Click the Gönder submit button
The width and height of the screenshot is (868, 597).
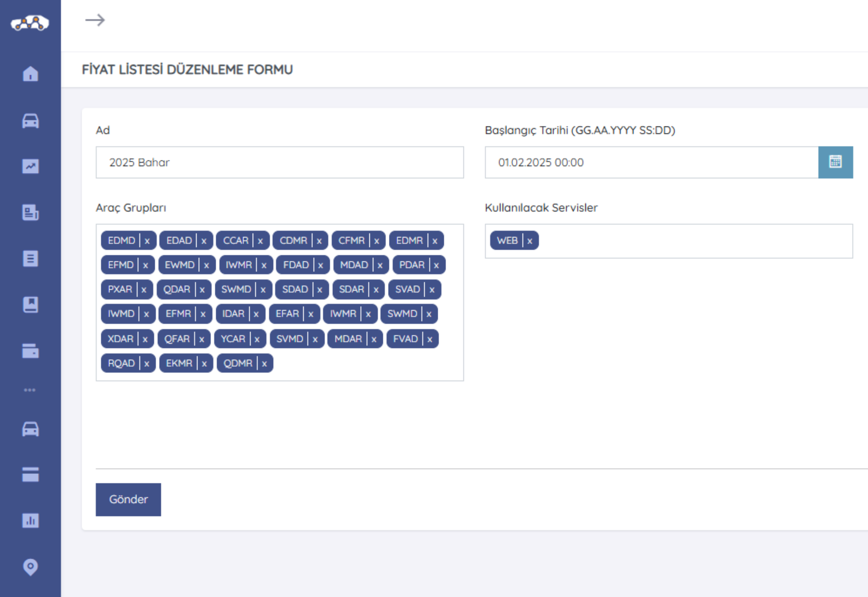point(128,499)
